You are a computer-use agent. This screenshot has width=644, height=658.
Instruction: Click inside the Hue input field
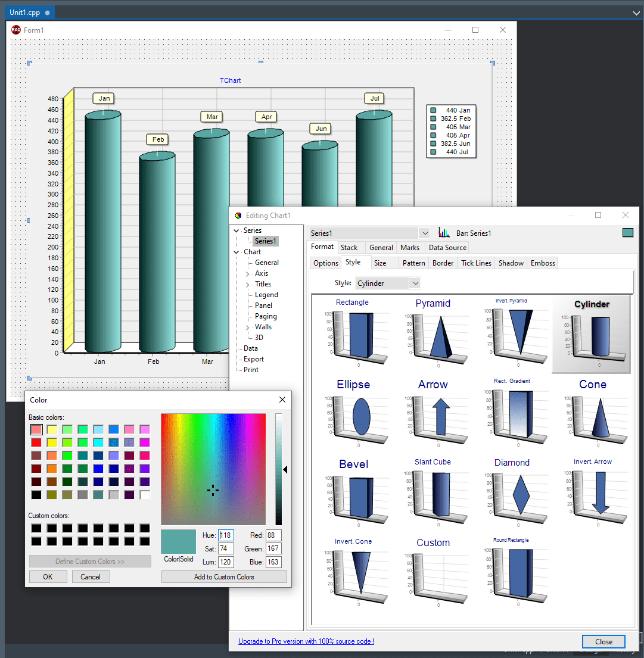pyautogui.click(x=225, y=535)
